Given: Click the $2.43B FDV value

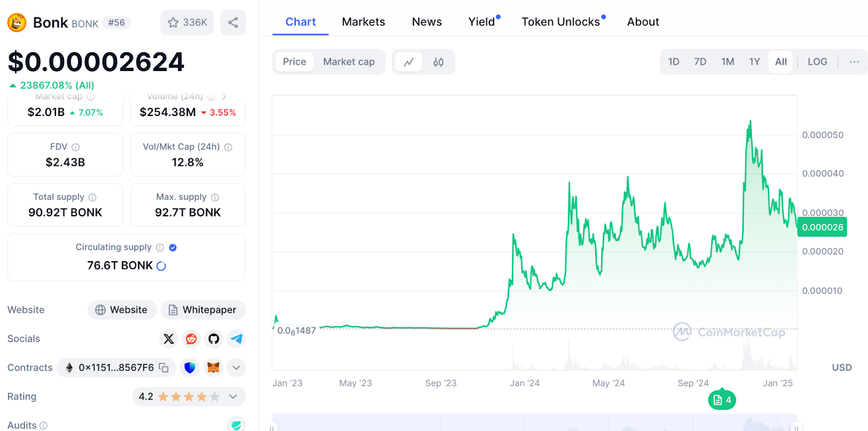Looking at the screenshot, I should point(65,162).
